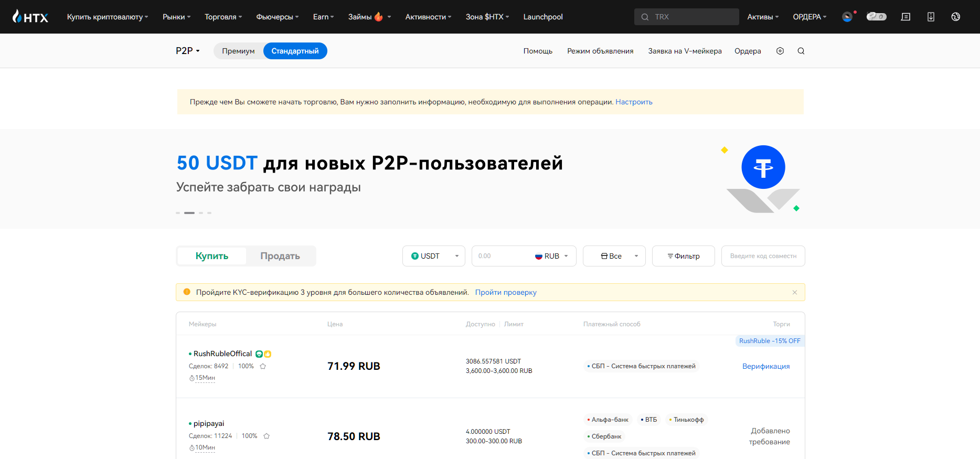Click the Russian flag icon
Viewport: 980px width, 459px height.
pos(538,256)
